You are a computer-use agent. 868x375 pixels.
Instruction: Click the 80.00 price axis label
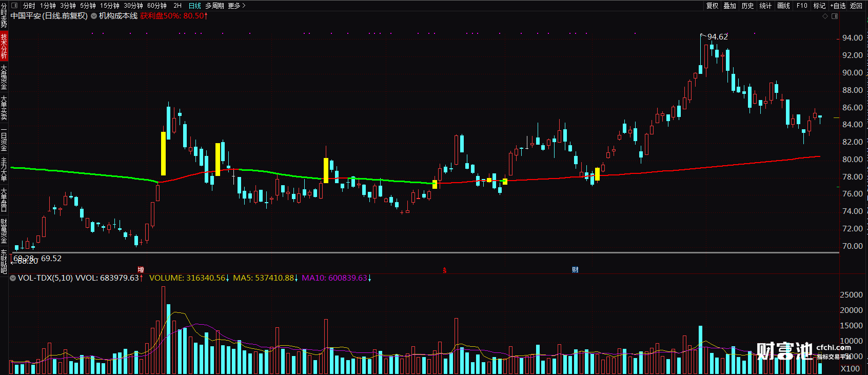point(852,160)
